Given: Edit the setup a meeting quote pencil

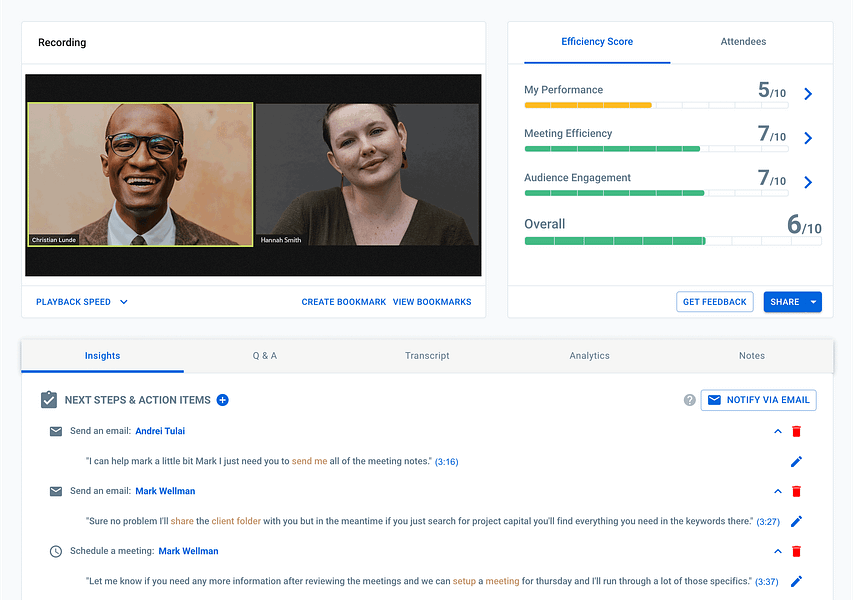Looking at the screenshot, I should [796, 581].
